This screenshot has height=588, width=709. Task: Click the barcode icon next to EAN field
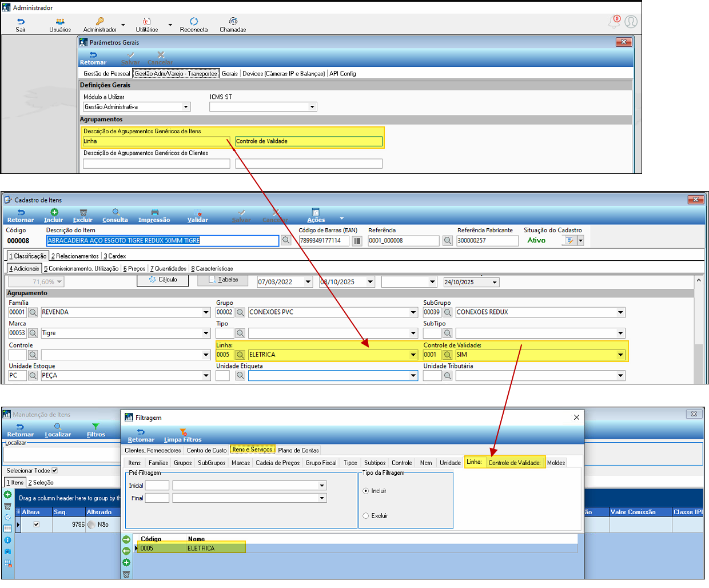coord(357,241)
